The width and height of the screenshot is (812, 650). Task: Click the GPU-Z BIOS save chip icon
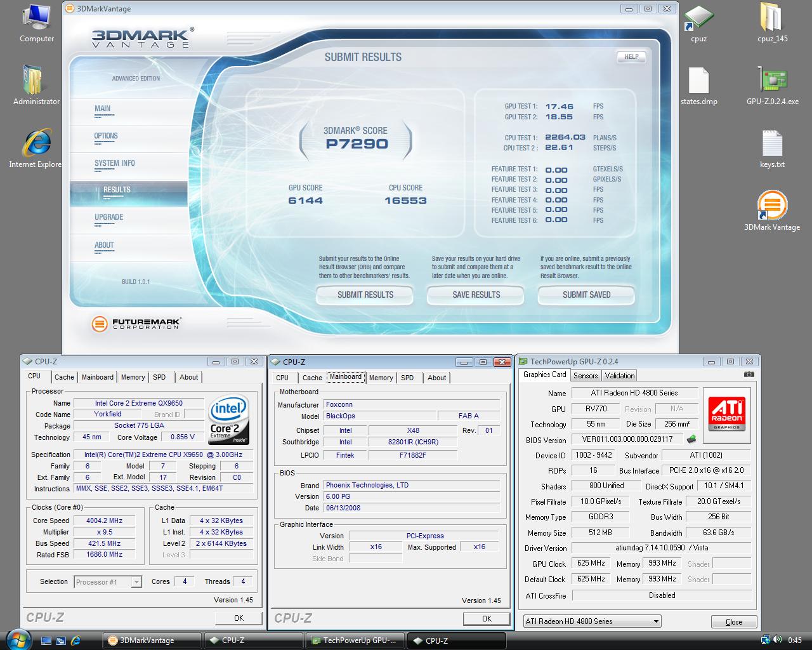691,439
